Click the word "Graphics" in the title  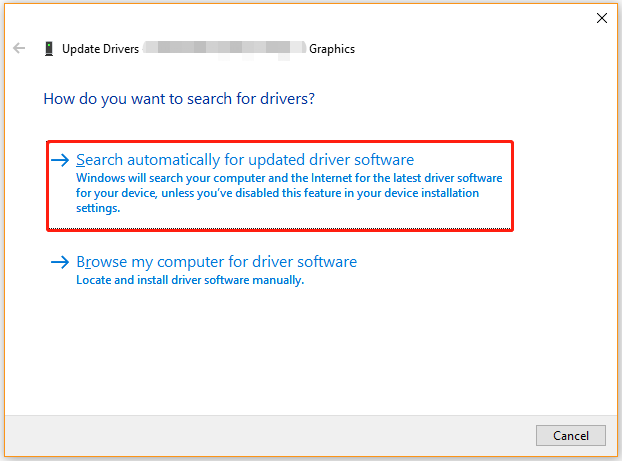[x=332, y=49]
